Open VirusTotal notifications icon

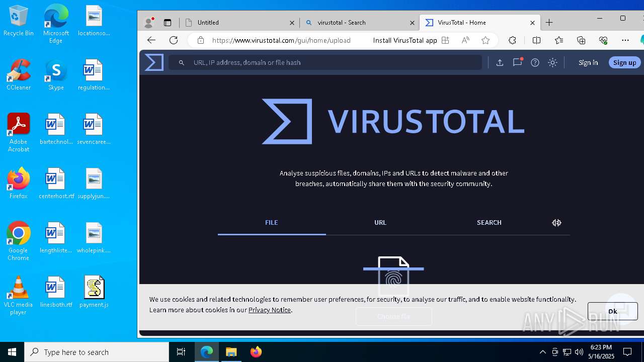(x=517, y=62)
